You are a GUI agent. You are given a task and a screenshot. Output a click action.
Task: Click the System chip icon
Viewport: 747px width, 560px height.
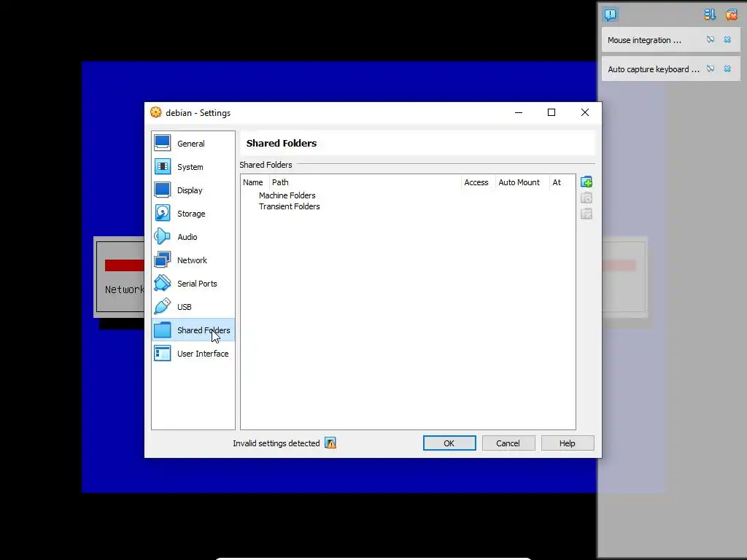tap(163, 166)
